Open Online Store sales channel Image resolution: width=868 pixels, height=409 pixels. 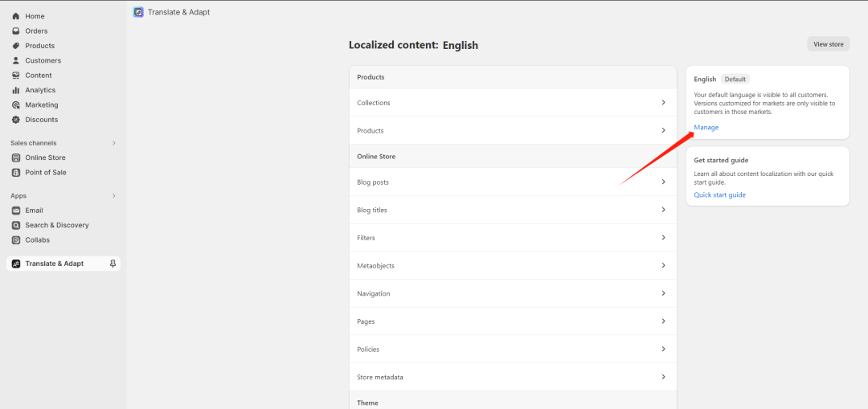[x=45, y=157]
